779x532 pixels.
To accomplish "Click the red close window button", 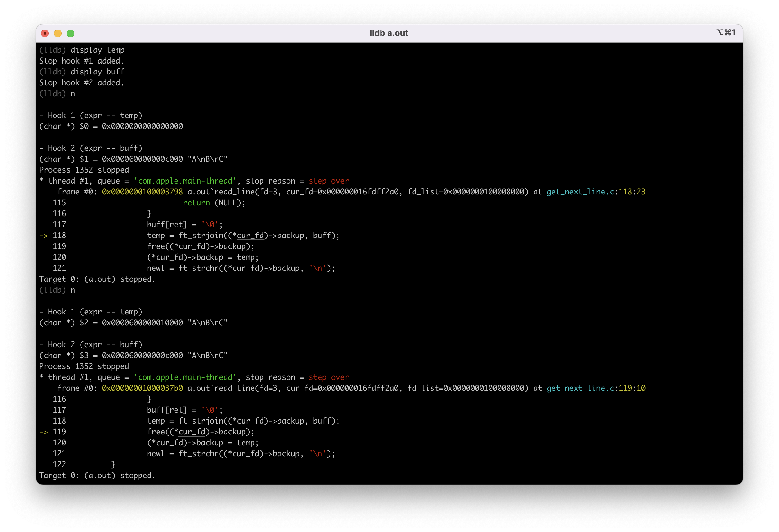I will pos(45,33).
